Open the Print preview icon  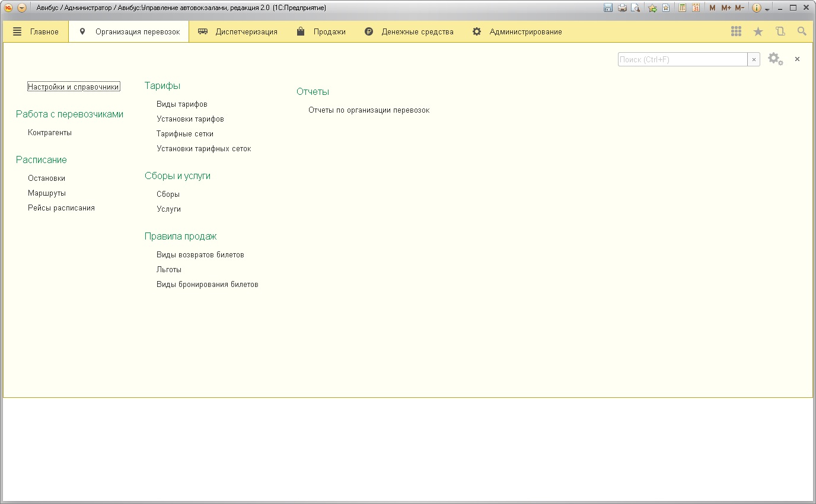pos(635,8)
